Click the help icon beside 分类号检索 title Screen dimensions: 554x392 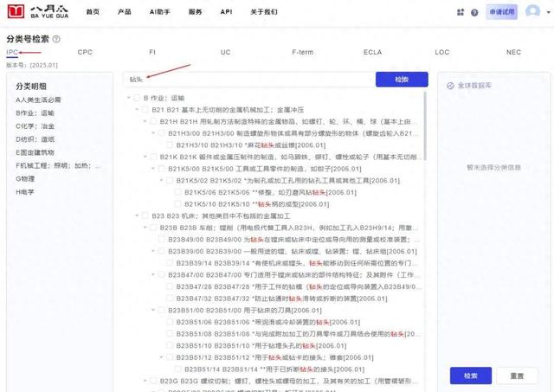pyautogui.click(x=56, y=39)
